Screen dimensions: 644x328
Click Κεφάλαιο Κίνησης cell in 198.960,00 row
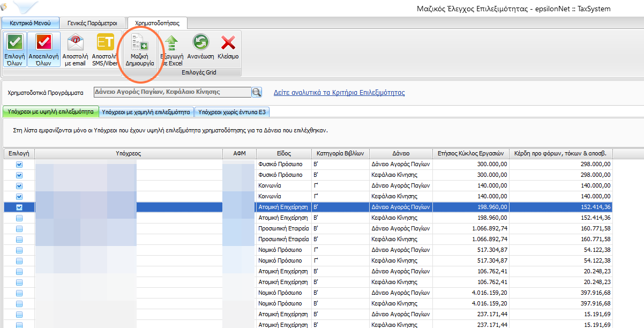[401, 218]
